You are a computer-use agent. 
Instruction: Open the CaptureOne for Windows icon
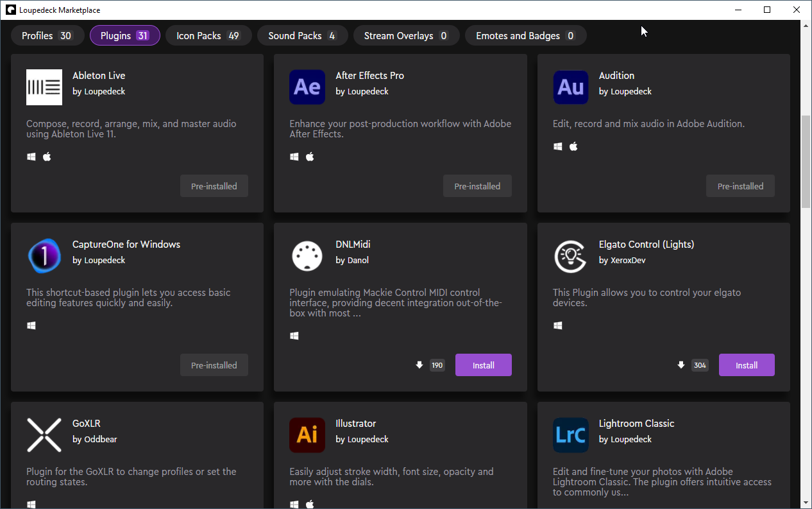[44, 256]
